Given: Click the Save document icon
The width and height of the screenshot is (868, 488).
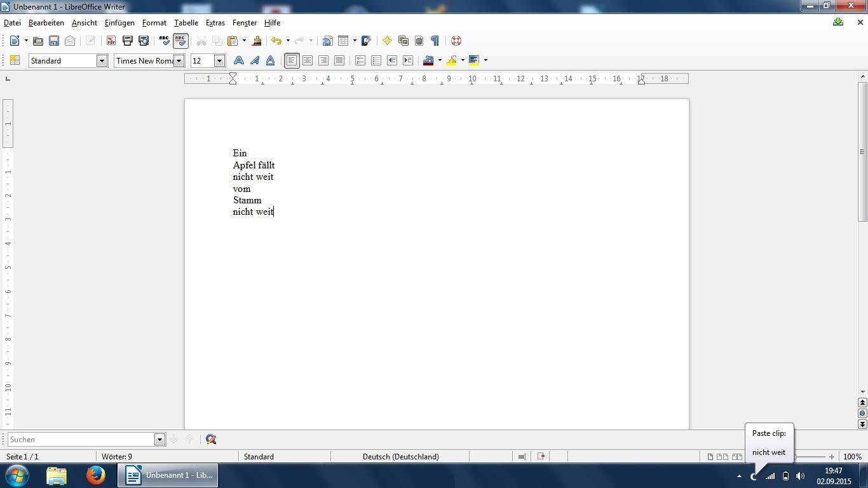Looking at the screenshot, I should pos(54,41).
